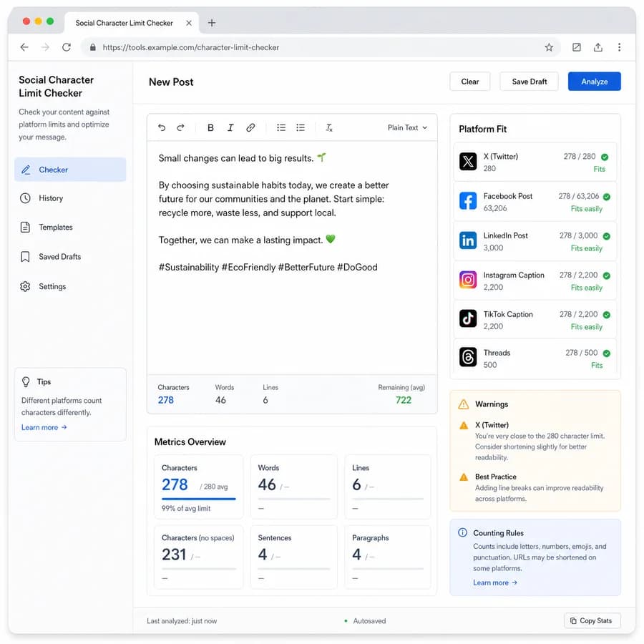This screenshot has height=644, width=644.
Task: Click the green check on Threads row
Action: coord(607,353)
